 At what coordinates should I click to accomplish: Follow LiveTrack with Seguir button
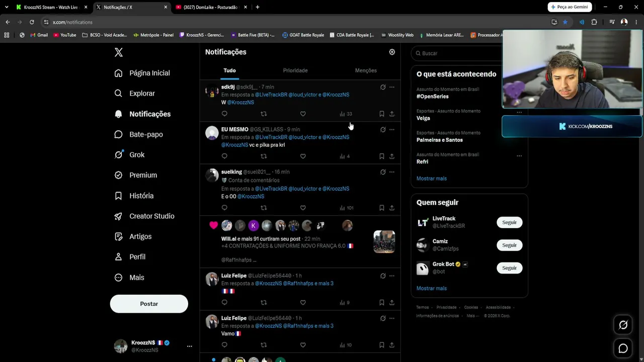pyautogui.click(x=509, y=222)
